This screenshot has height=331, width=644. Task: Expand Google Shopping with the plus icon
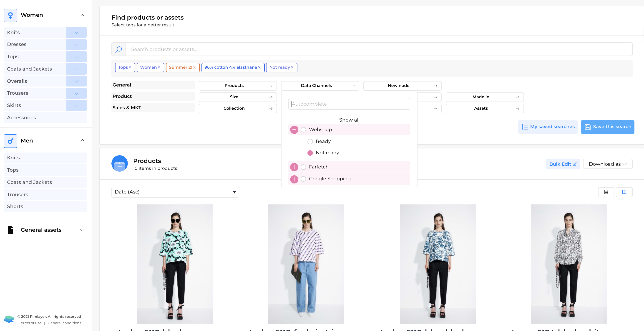pos(294,179)
